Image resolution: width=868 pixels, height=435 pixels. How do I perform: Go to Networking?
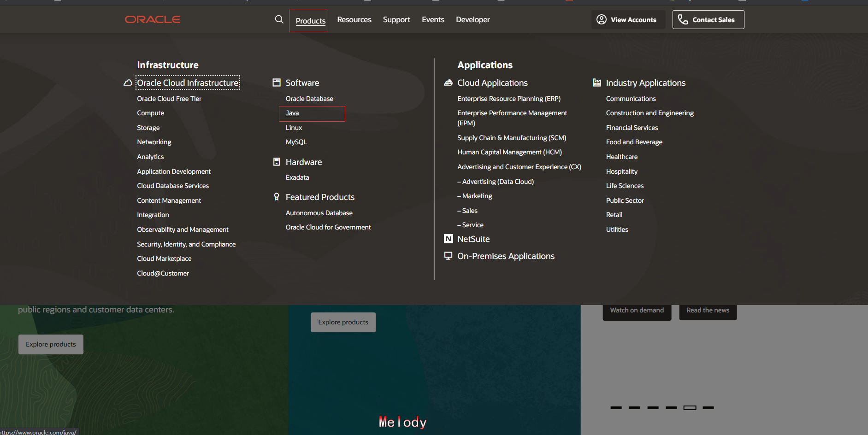pyautogui.click(x=154, y=142)
